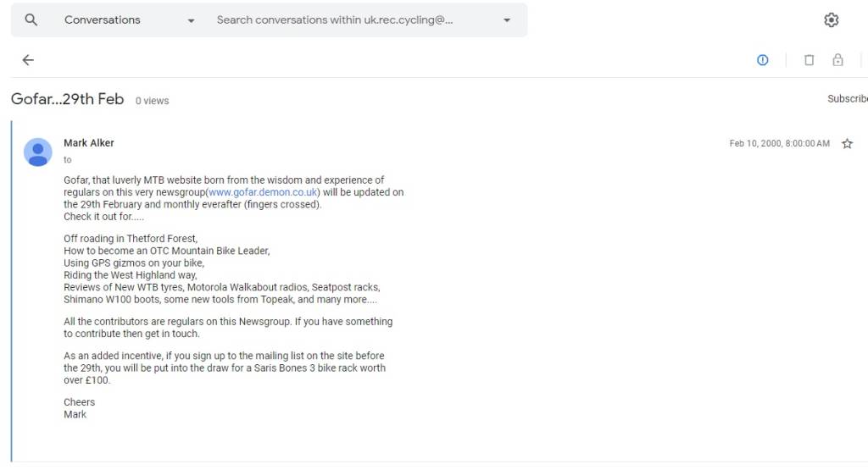Open the www.gofar.demon.co.uk link
The image size is (868, 470).
[x=263, y=192]
